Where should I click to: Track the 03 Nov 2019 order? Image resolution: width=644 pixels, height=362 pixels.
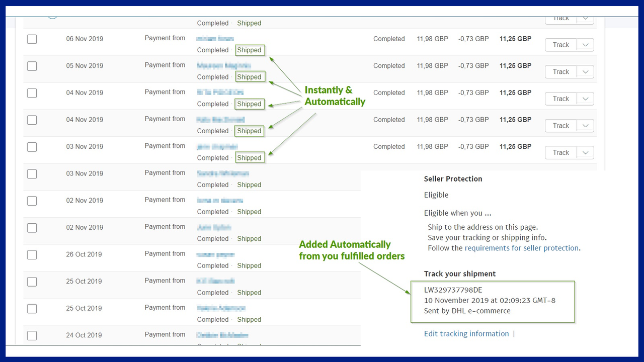pyautogui.click(x=560, y=152)
